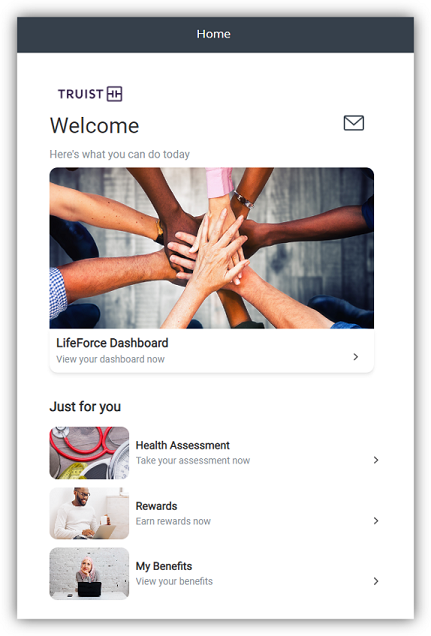Open the LifeForce Dashboard title
The height and width of the screenshot is (636, 431).
click(112, 343)
